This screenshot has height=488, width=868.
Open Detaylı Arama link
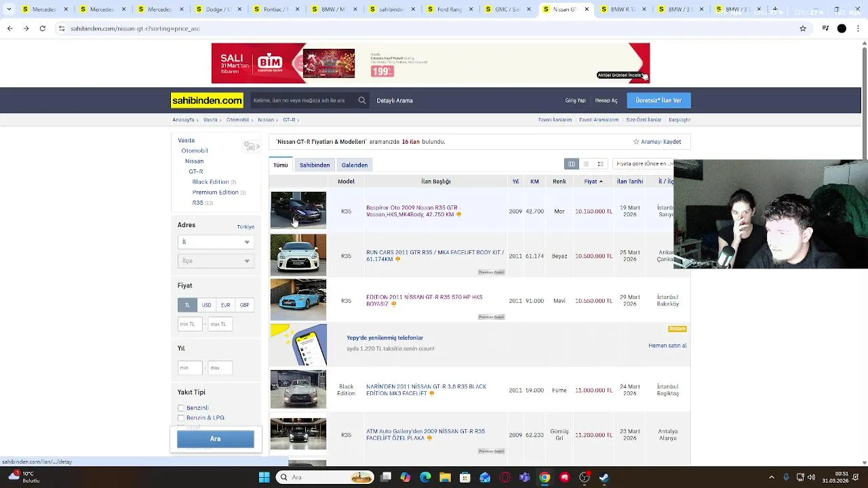click(395, 100)
